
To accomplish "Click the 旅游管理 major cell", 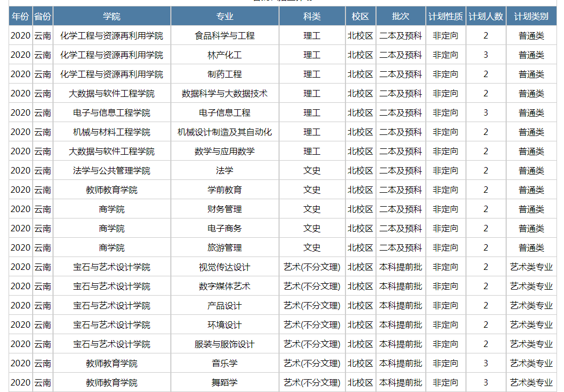I will pyautogui.click(x=224, y=248).
